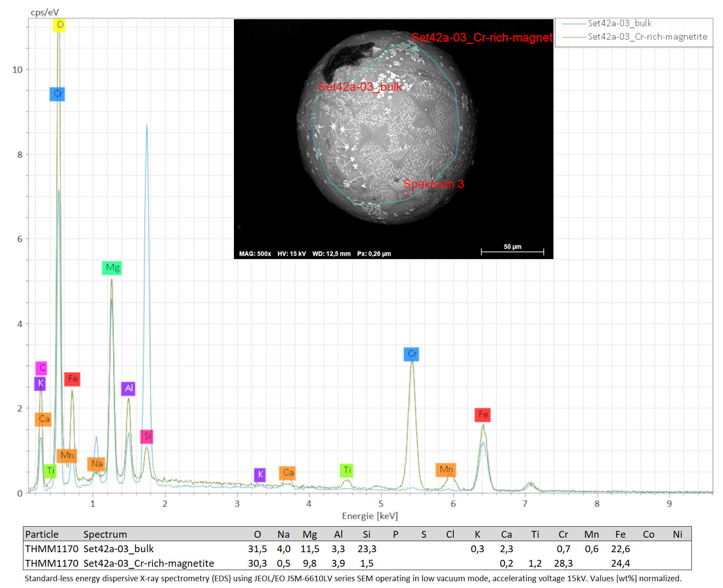Select the blue Cr label above the mid-spectrum peak
The image size is (723, 588).
(412, 354)
